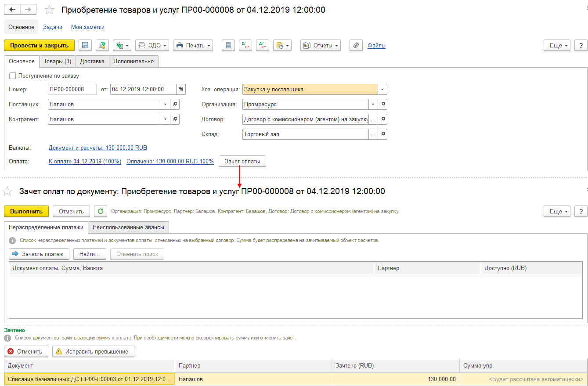Open link Оплачено: 130 000,00 RUB 100%
The image size is (588, 386).
[x=170, y=161]
